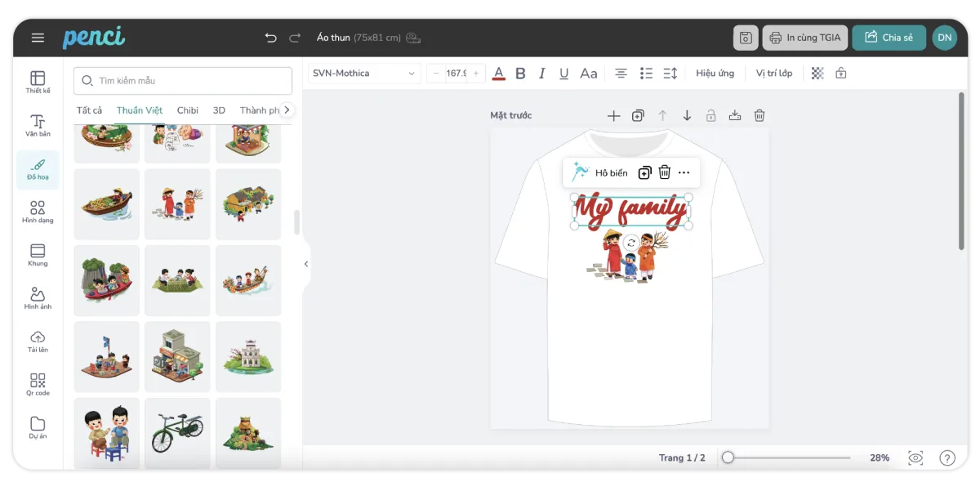Open the Hiệu ứng effects option

click(715, 74)
